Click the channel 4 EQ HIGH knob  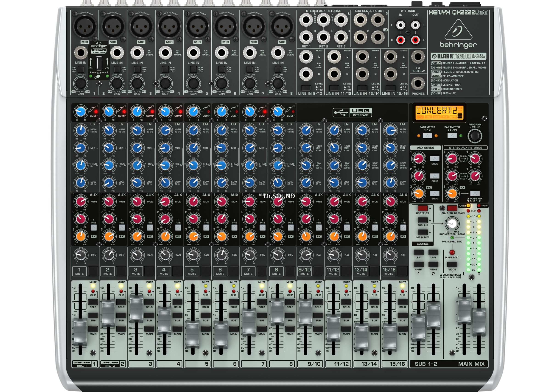click(x=165, y=130)
